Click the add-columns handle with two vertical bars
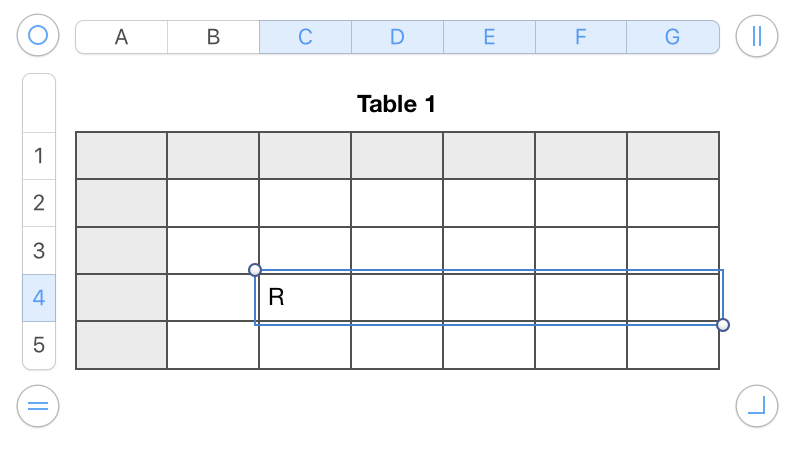808x452 pixels. 756,37
